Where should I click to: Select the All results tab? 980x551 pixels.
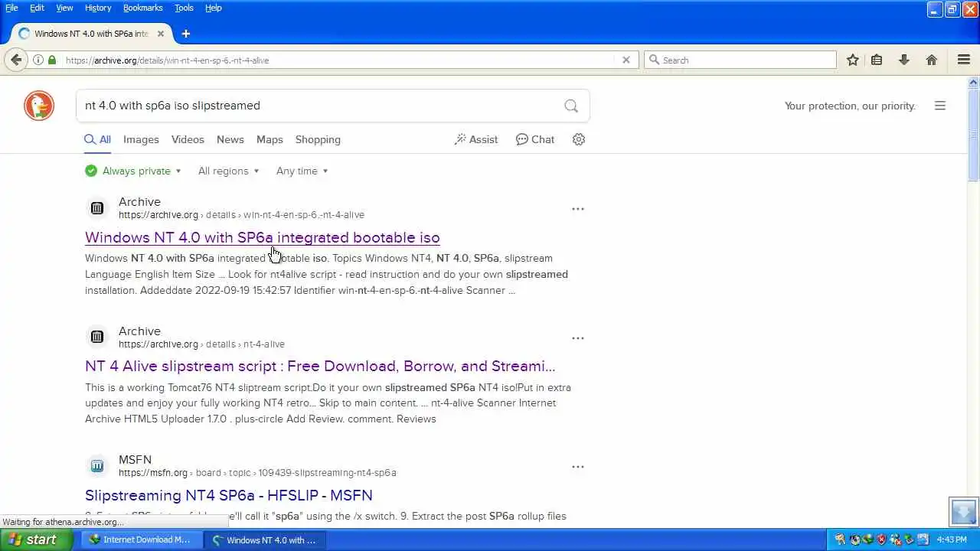(97, 139)
